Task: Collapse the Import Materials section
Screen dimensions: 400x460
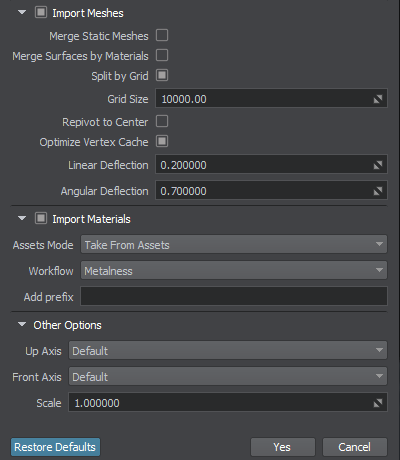Action: (x=22, y=219)
